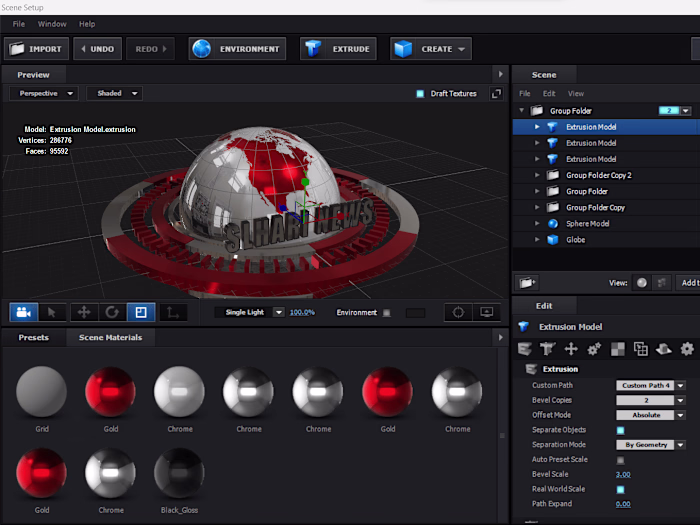Open the Shaded render mode dropdown
The height and width of the screenshot is (525, 700).
pyautogui.click(x=114, y=93)
